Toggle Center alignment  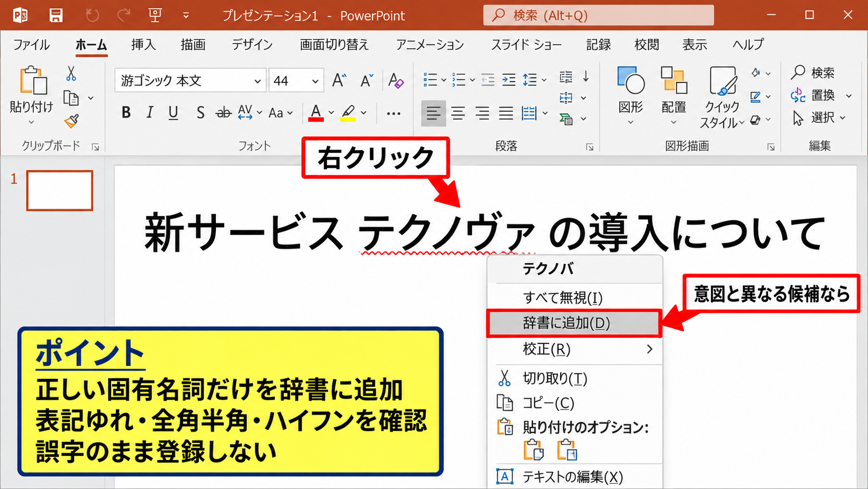coord(458,113)
